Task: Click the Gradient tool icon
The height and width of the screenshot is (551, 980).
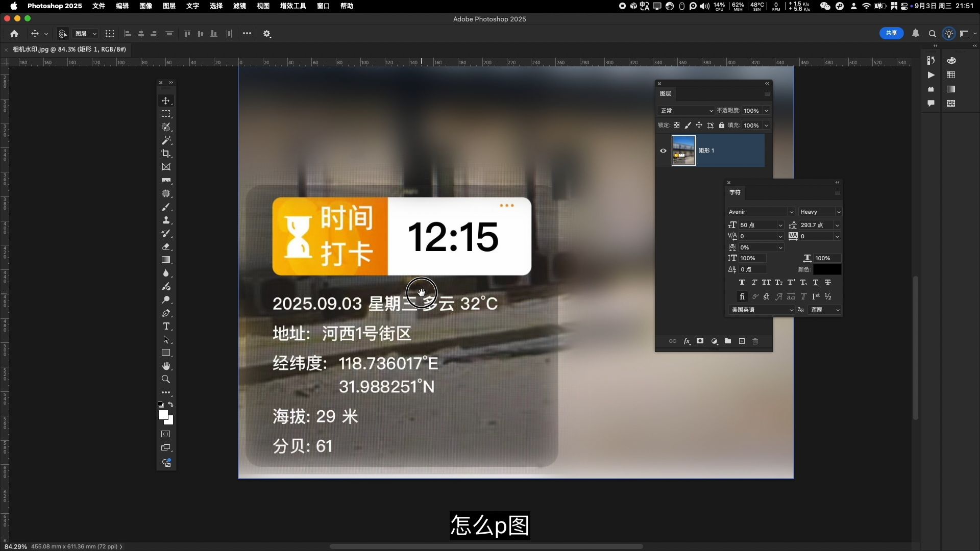Action: [166, 260]
